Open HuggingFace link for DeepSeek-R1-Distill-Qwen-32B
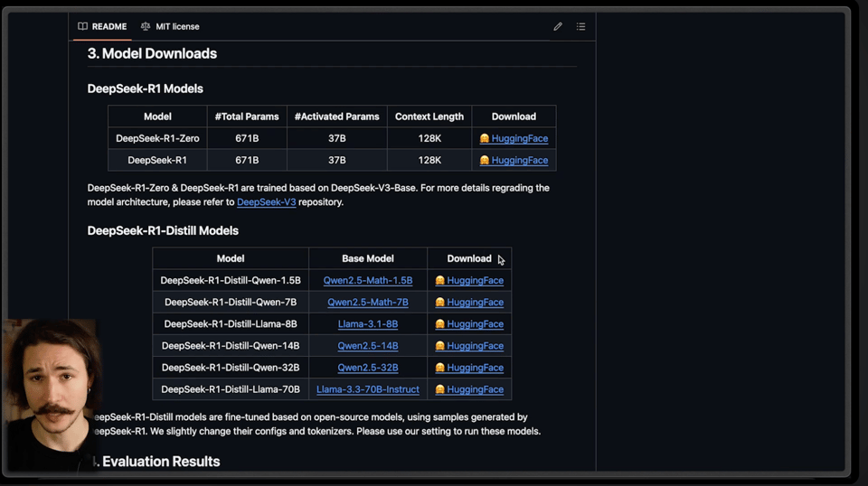 click(469, 368)
